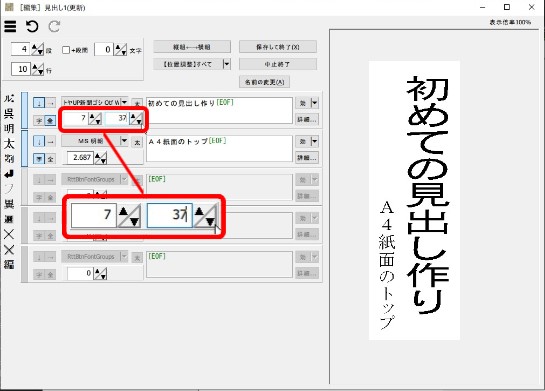The height and width of the screenshot is (391, 545).
Task: Open bottom row RttBtnFontGroups font dropdown
Action: (x=124, y=256)
